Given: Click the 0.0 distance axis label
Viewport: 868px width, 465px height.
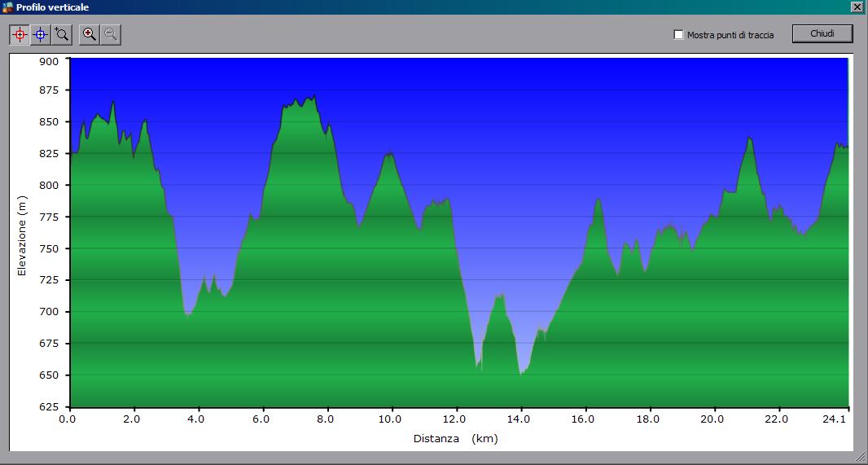Looking at the screenshot, I should (67, 419).
